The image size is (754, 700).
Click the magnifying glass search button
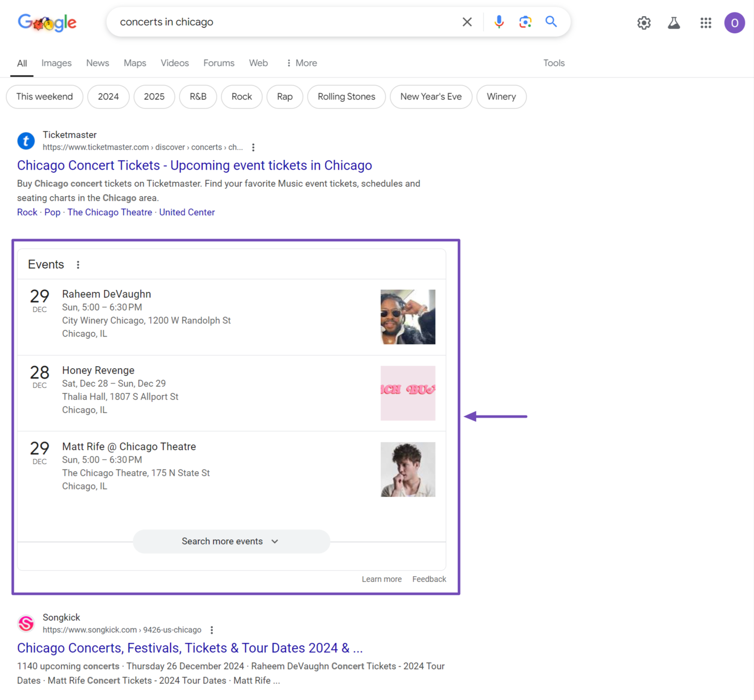551,22
